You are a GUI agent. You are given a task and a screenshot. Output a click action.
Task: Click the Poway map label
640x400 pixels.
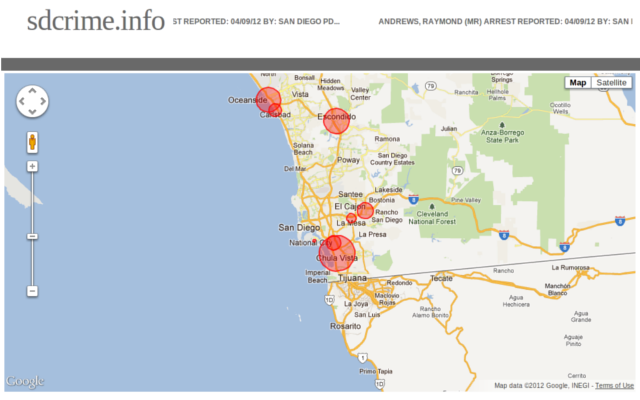pos(348,160)
